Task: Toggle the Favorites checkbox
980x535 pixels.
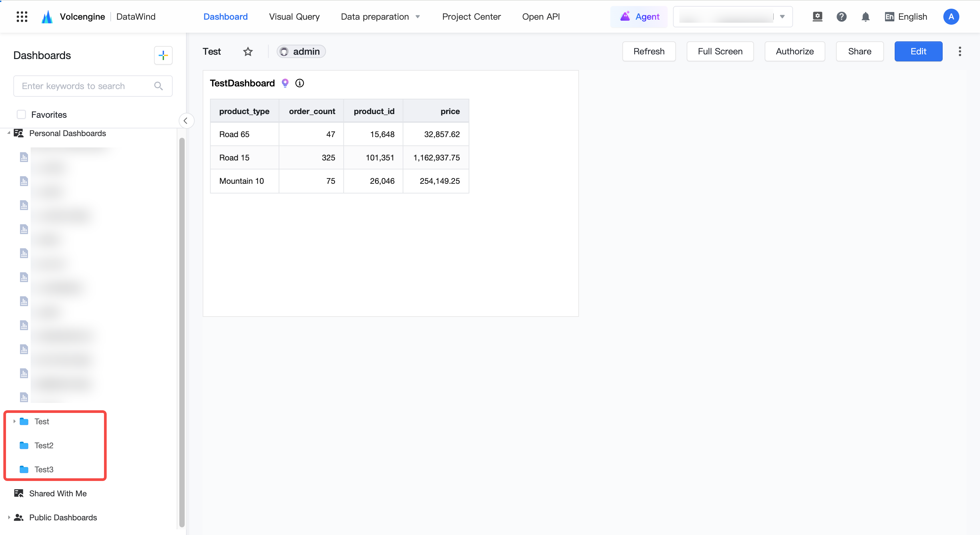Action: point(21,115)
